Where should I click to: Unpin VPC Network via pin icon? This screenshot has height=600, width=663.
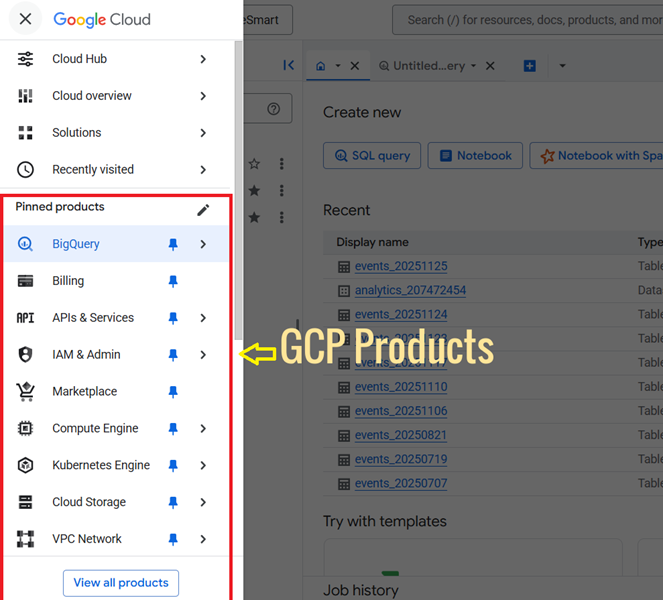click(173, 539)
